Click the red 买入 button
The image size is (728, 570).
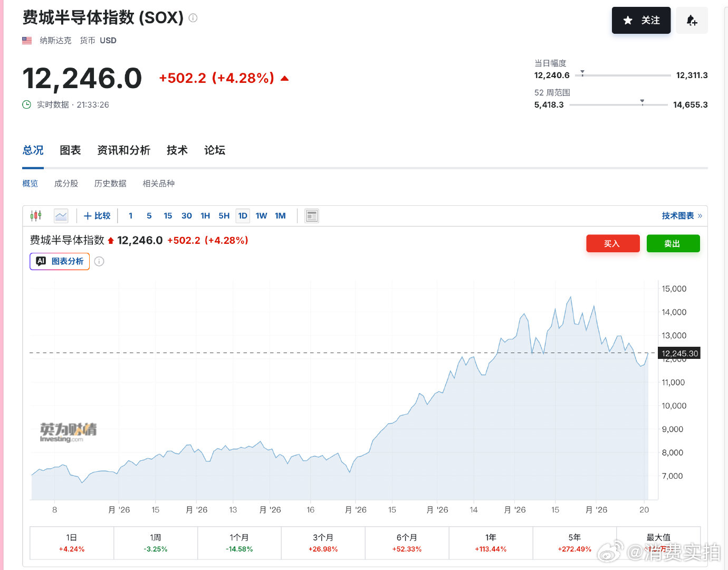tap(612, 243)
